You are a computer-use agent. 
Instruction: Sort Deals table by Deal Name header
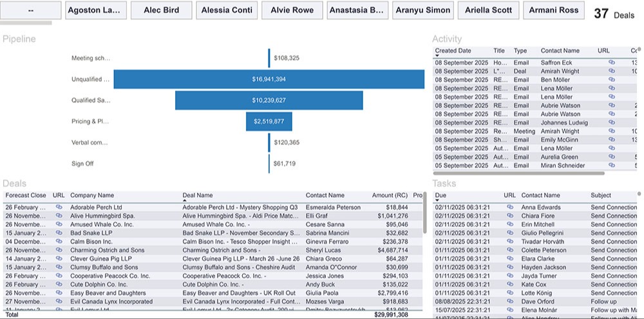[197, 195]
